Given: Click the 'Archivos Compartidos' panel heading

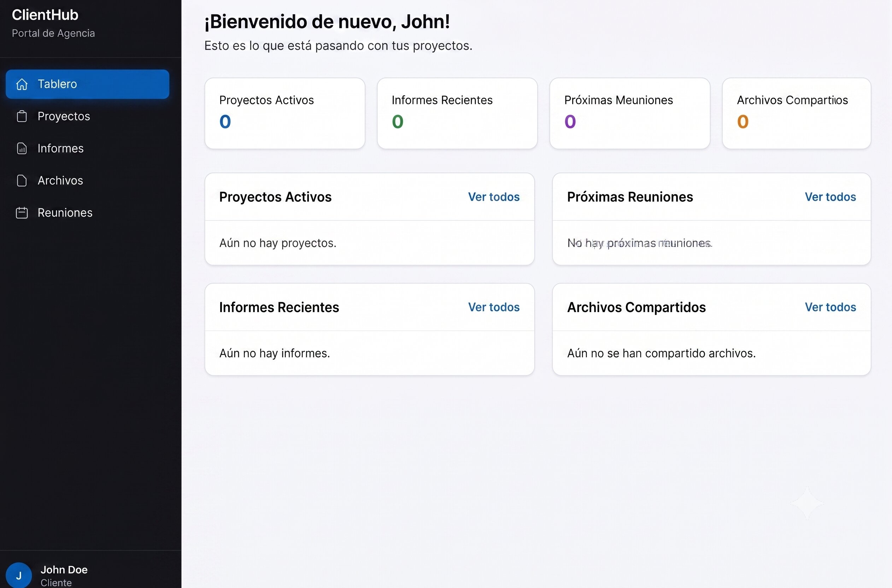Looking at the screenshot, I should click(x=636, y=307).
